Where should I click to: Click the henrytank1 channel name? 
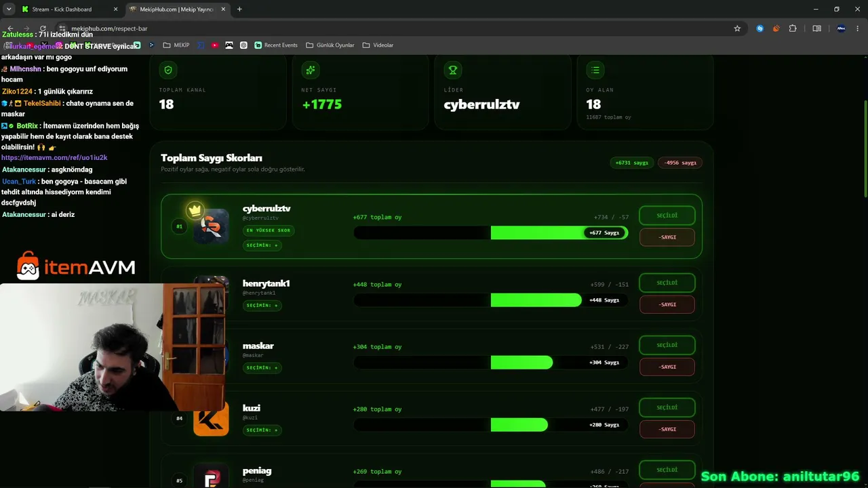267,283
